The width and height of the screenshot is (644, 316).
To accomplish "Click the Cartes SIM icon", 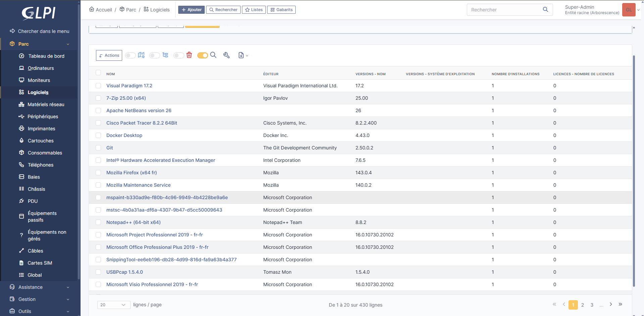I will coord(21,263).
